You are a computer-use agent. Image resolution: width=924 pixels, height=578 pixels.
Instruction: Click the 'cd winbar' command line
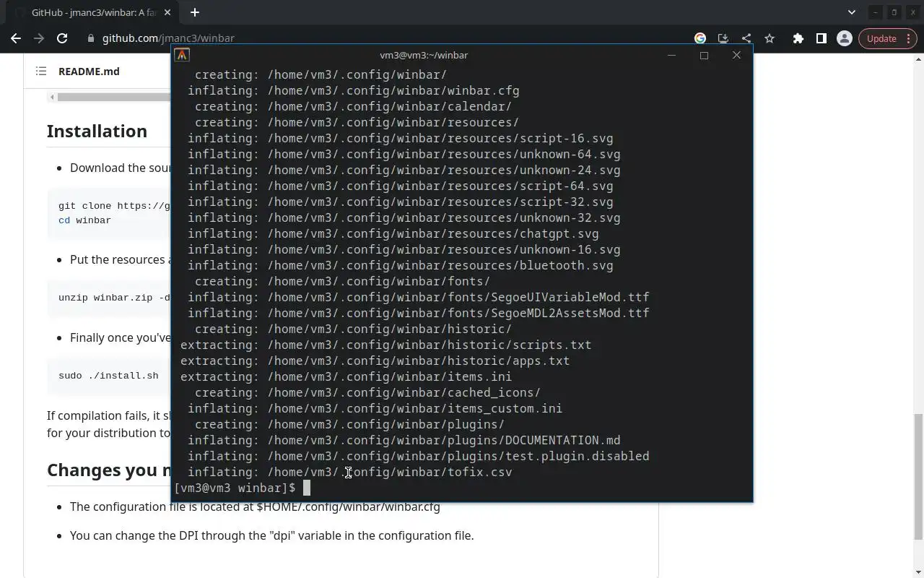pyautogui.click(x=84, y=220)
